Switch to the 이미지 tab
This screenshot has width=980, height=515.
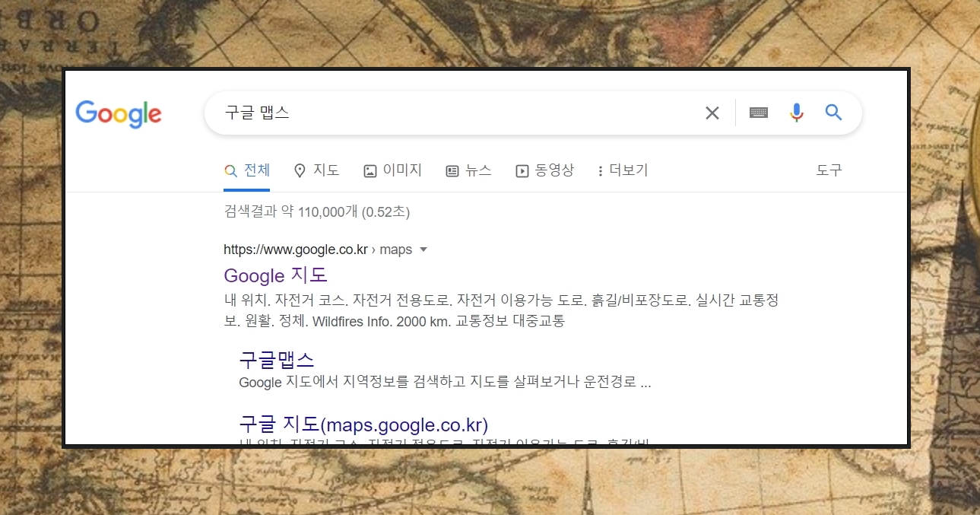pos(392,170)
